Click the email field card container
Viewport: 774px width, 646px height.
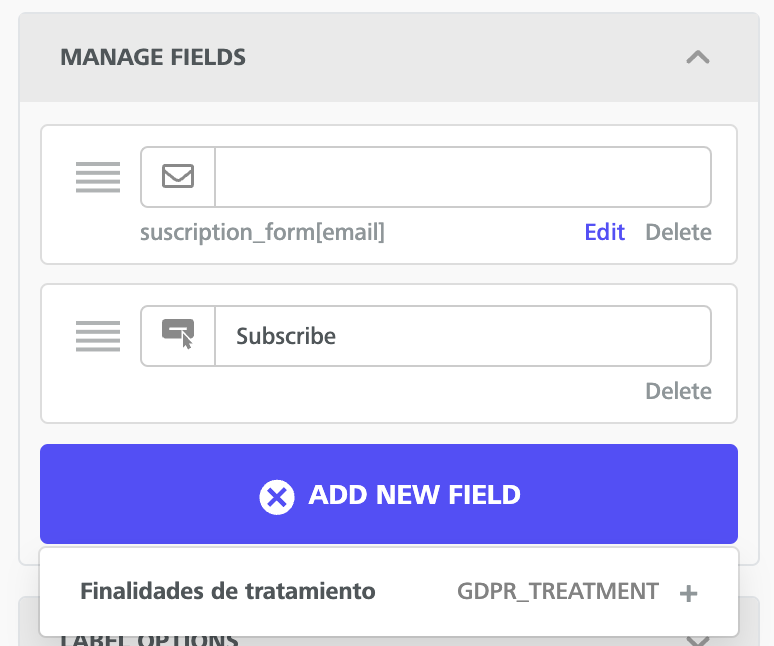[x=389, y=194]
